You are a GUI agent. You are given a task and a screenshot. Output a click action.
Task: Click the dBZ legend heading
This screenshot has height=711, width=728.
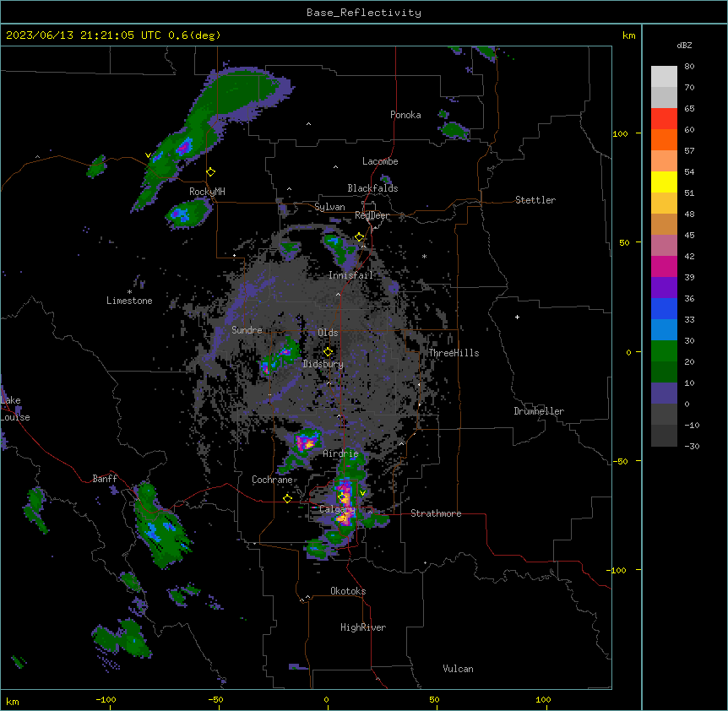coord(684,46)
